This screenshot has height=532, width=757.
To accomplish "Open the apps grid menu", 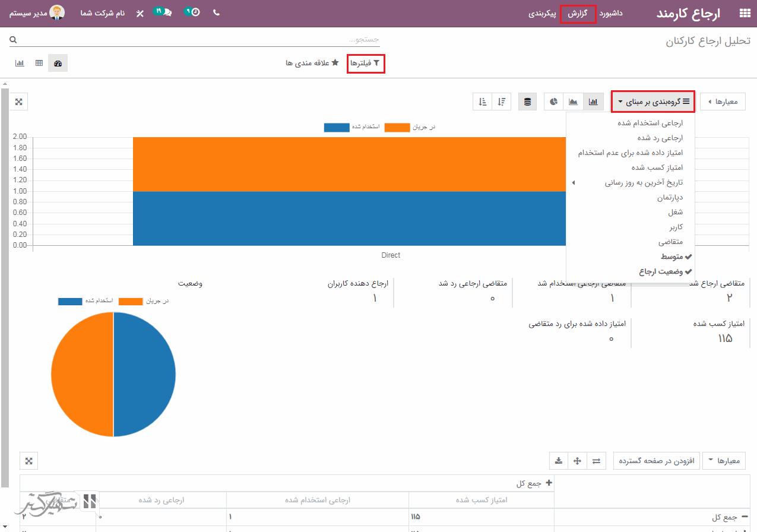I will (744, 13).
